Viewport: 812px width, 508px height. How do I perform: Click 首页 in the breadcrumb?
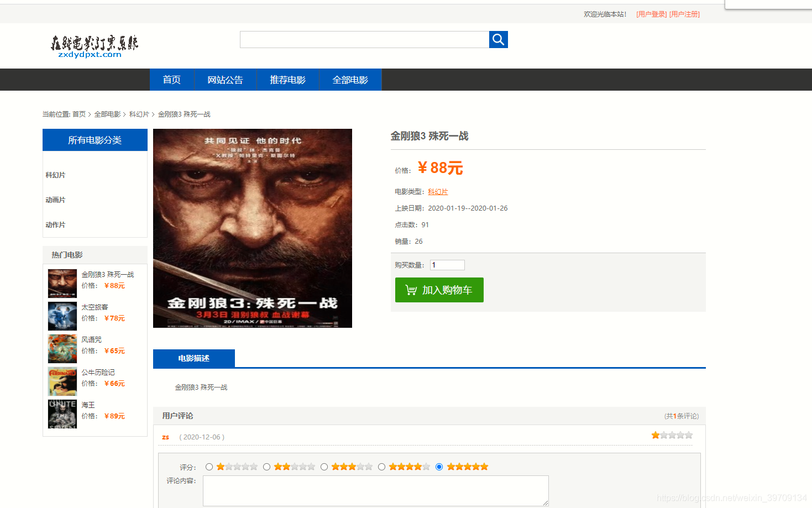tap(79, 114)
